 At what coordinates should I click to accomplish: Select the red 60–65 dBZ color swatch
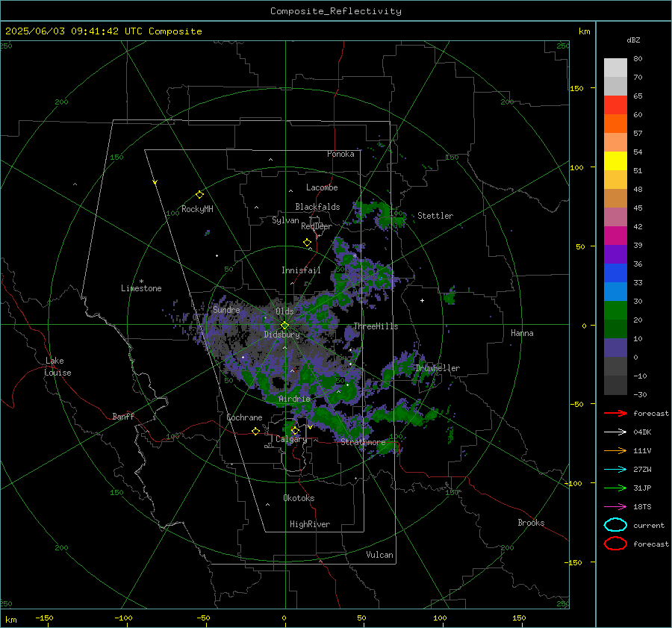615,105
